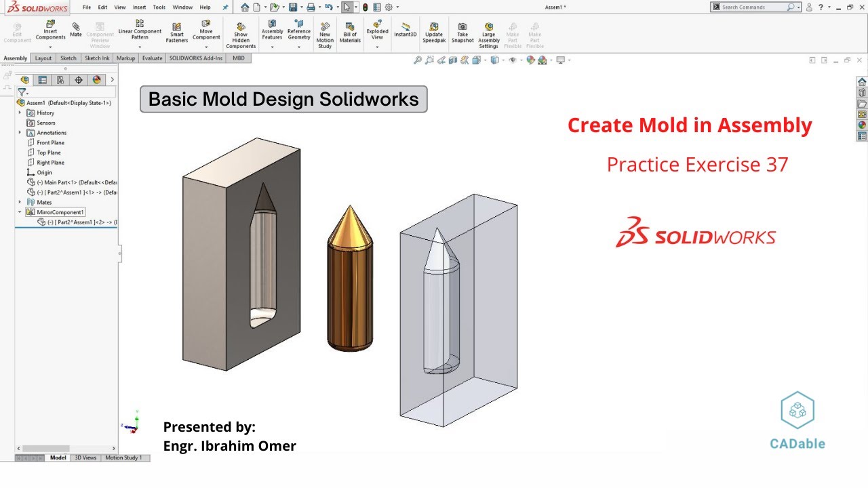Image resolution: width=868 pixels, height=488 pixels.
Task: Switch to the Motion Study 1 tab
Action: click(x=125, y=457)
